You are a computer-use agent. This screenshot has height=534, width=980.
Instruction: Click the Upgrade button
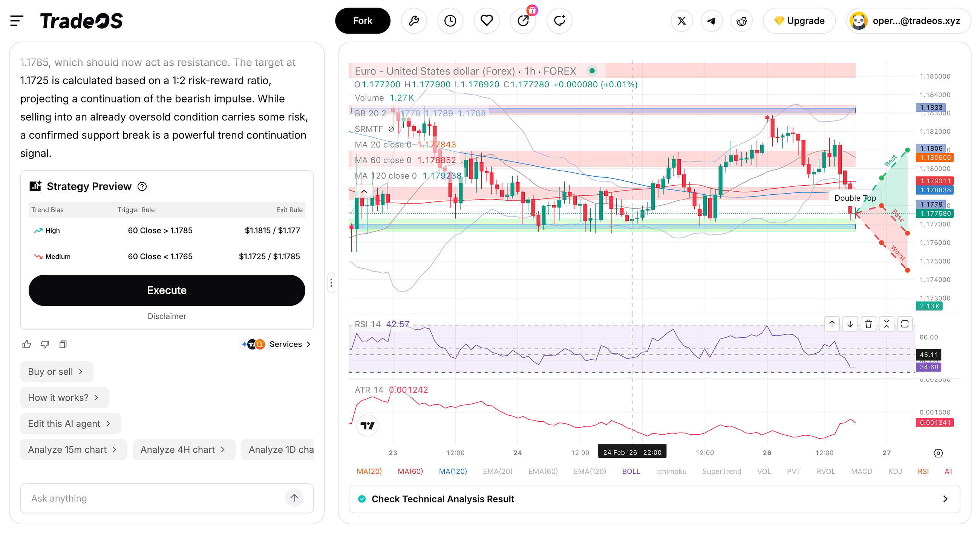799,21
